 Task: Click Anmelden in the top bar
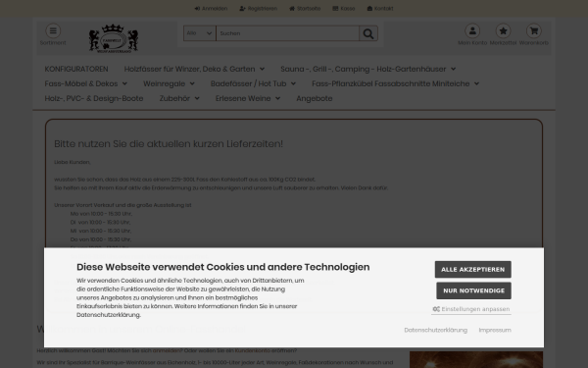[x=211, y=8]
